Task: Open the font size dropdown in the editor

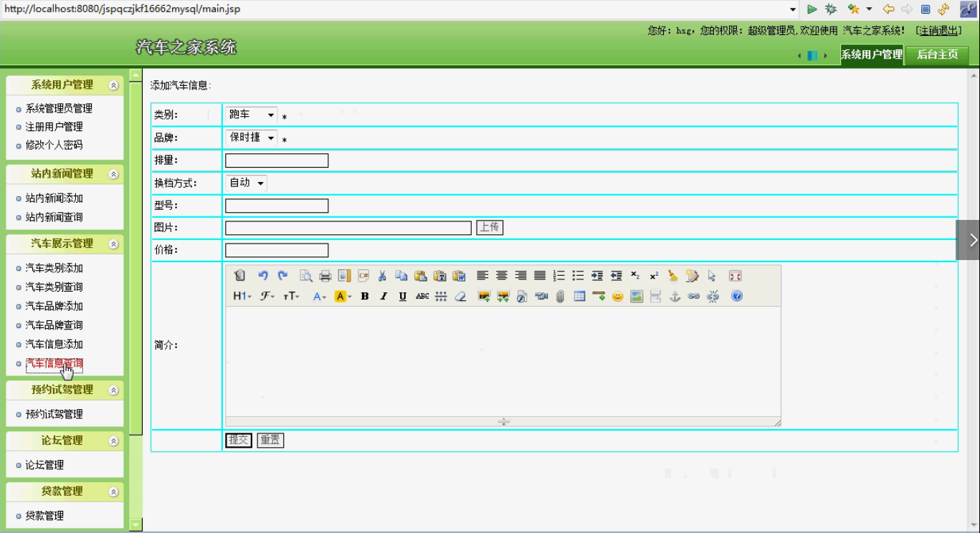Action: click(292, 296)
